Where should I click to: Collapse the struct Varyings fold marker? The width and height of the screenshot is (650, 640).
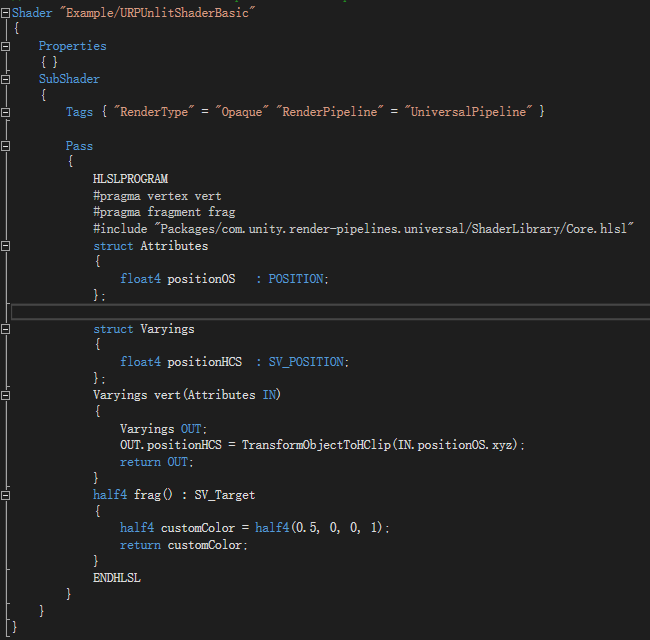pos(5,329)
